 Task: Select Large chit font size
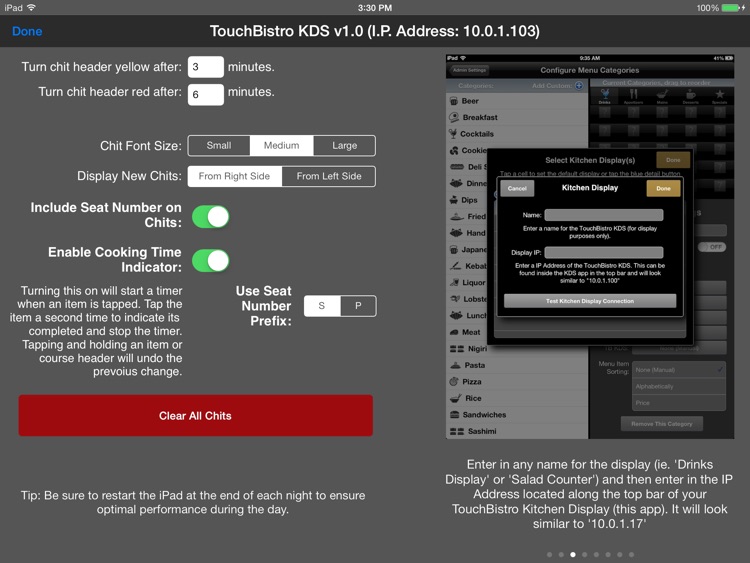[x=344, y=145]
